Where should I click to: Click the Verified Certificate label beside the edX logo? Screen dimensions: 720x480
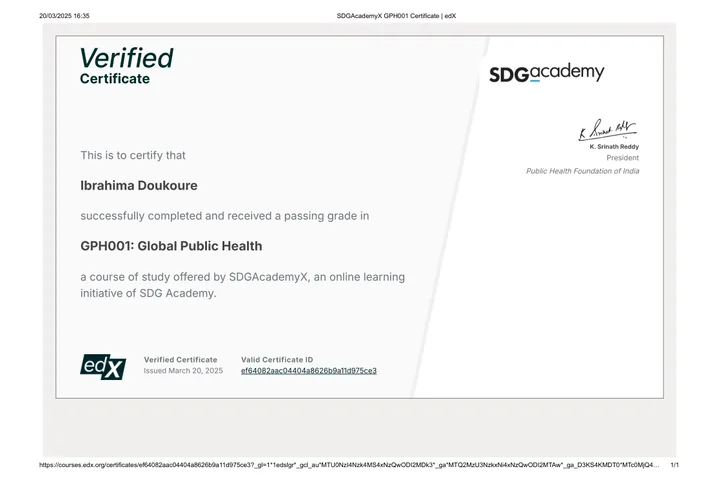[180, 360]
